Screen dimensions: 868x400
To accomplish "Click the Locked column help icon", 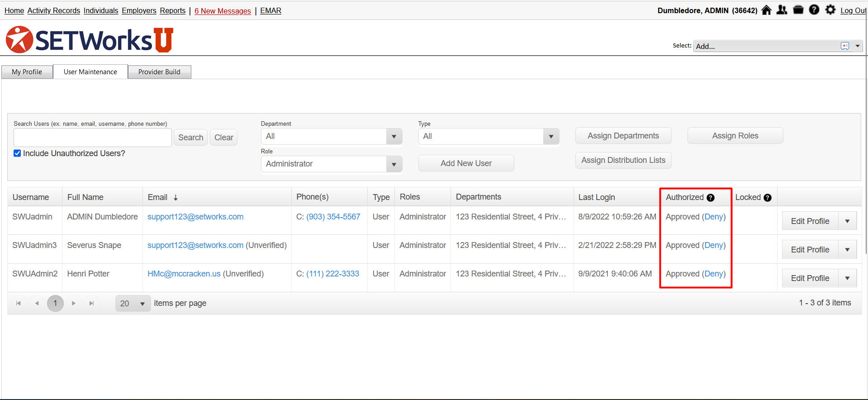I will 768,198.
